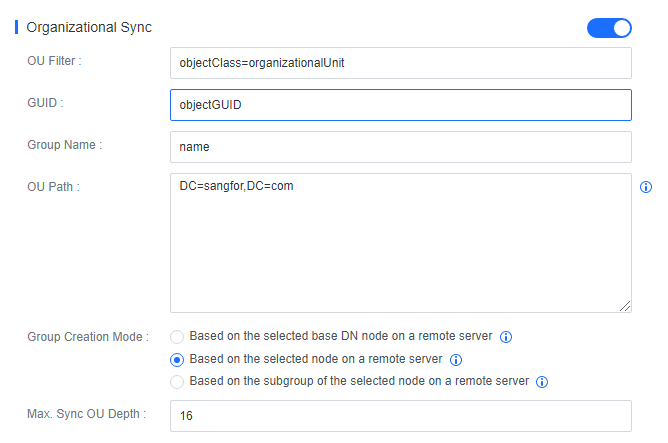Click the Max. Sync OU Depth field

400,415
